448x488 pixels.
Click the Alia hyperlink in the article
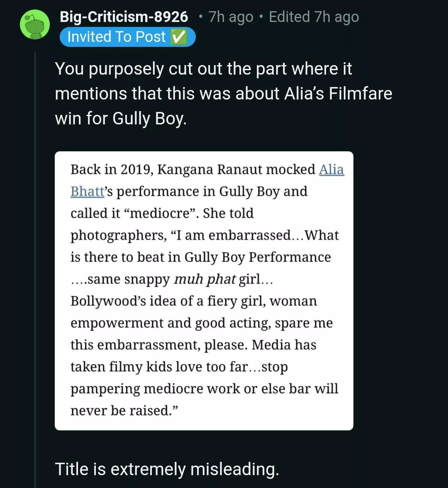(x=331, y=170)
